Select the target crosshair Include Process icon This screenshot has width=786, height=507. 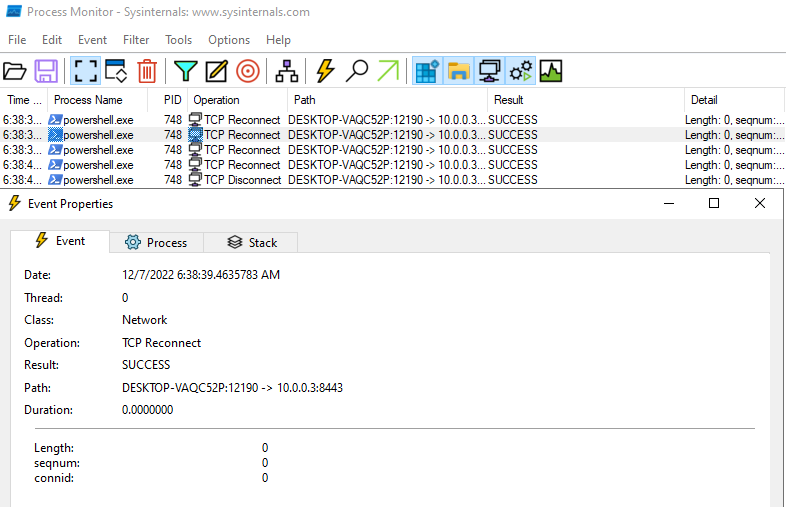(248, 71)
